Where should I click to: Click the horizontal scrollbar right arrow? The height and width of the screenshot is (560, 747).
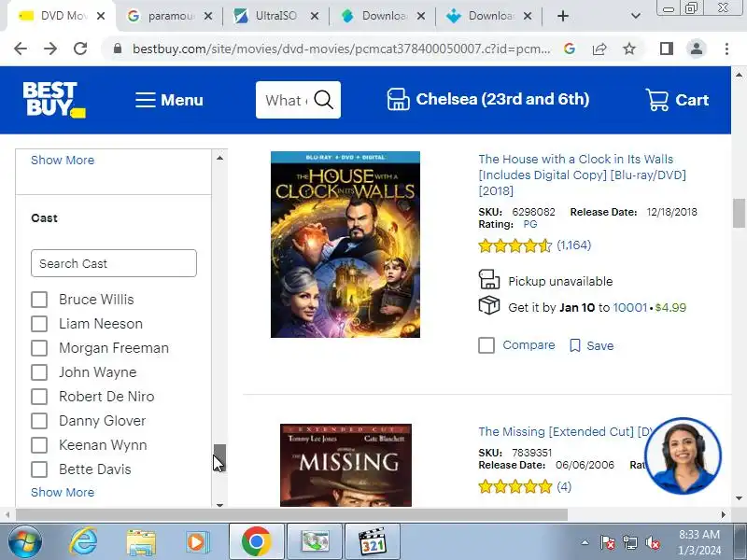coord(723,515)
